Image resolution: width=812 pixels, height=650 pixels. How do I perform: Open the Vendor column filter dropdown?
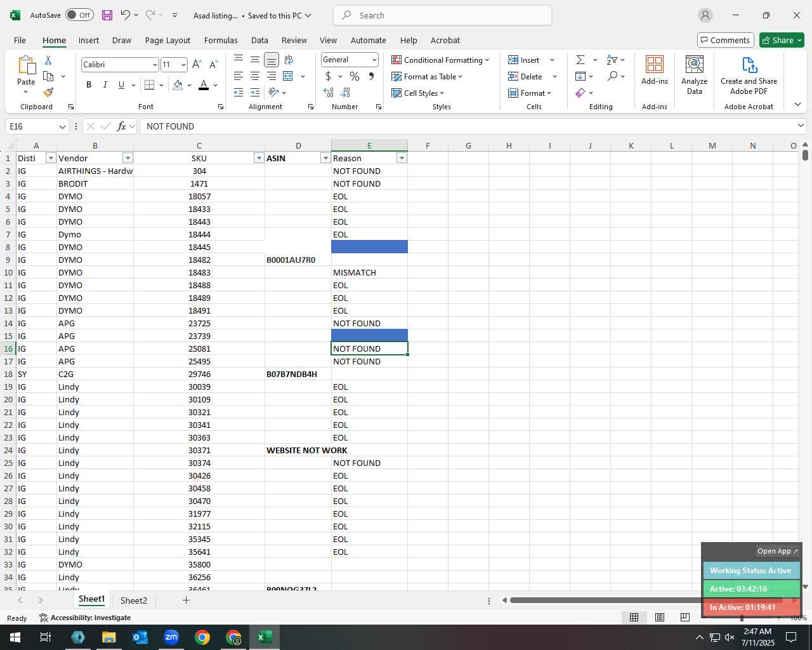point(128,158)
